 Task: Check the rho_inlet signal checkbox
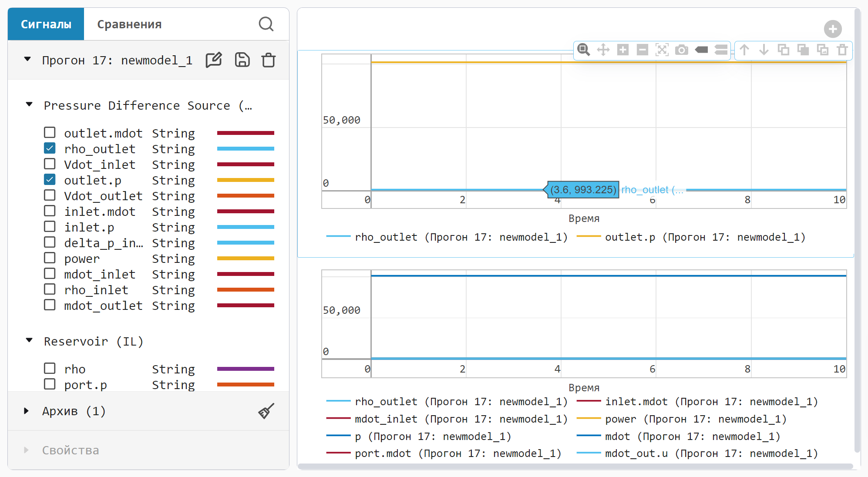(50, 289)
